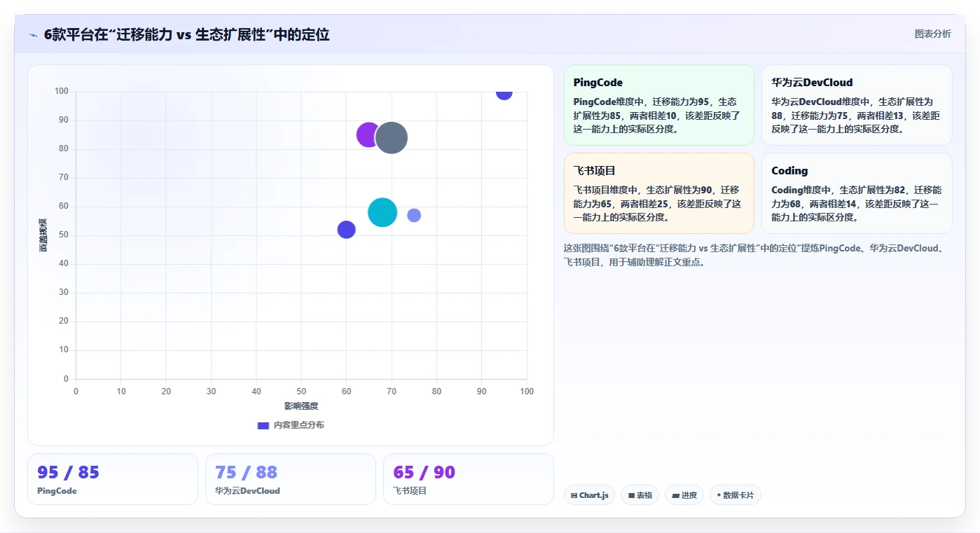Click the 进度 tag chip
This screenshot has height=533, width=980.
(684, 495)
